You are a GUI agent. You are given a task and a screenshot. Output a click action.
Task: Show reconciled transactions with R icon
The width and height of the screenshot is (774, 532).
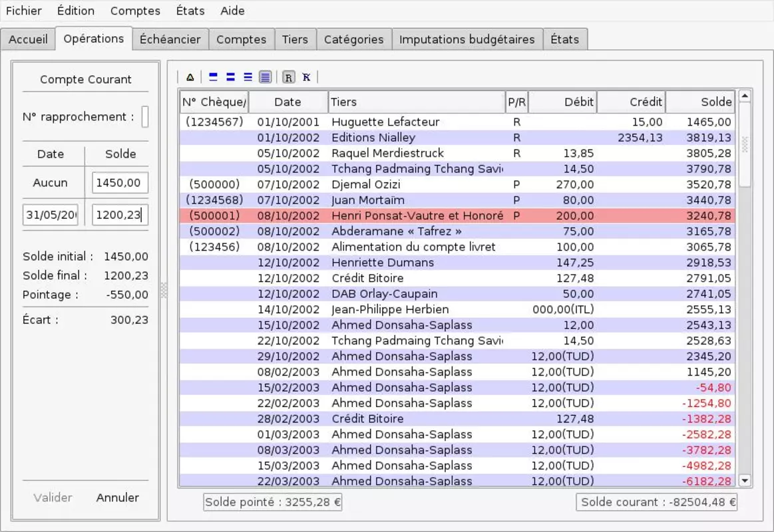pyautogui.click(x=288, y=77)
